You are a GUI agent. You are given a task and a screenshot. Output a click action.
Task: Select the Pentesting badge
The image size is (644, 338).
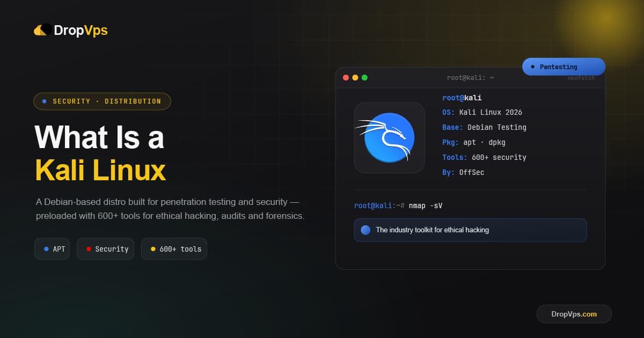[563, 67]
